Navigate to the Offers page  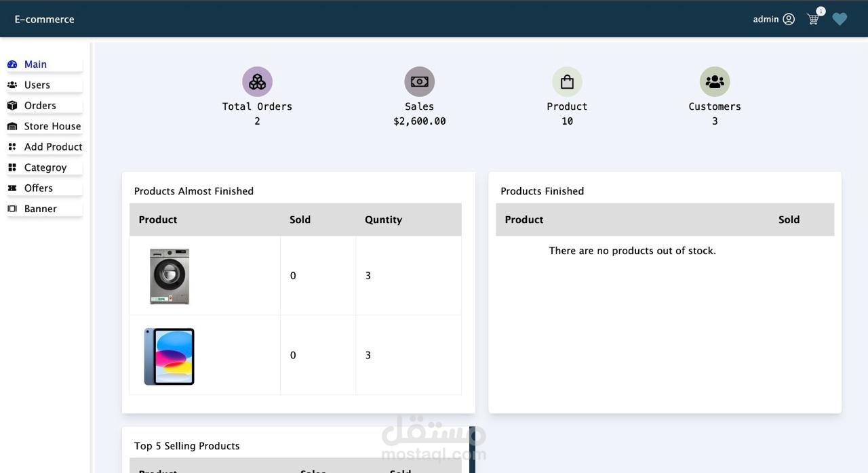pos(39,188)
